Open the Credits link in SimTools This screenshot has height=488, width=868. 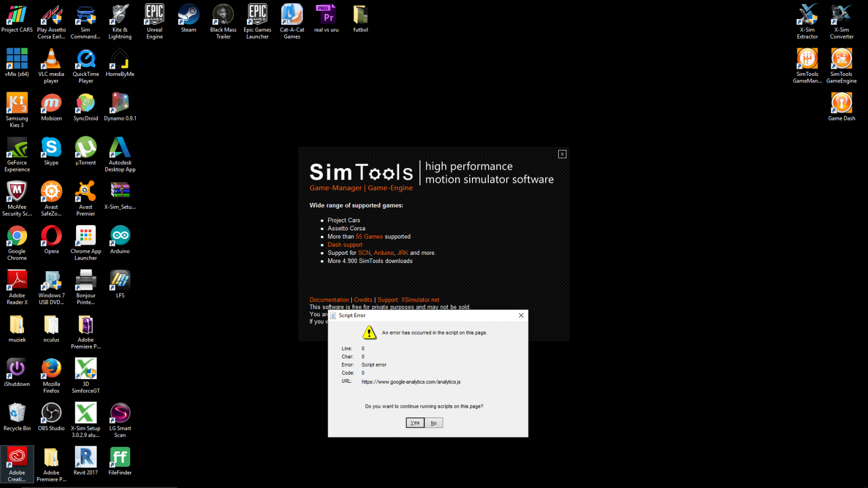363,300
